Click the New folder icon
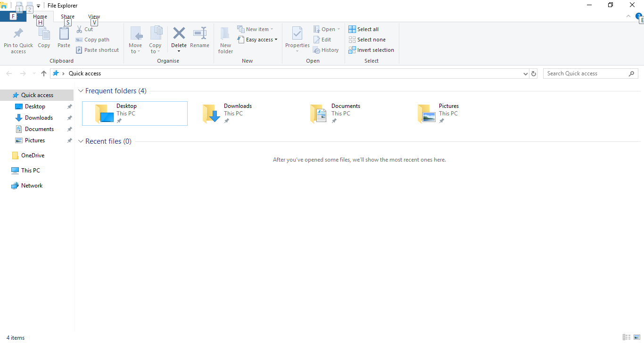Viewport: 644px width, 343px height. (x=225, y=34)
